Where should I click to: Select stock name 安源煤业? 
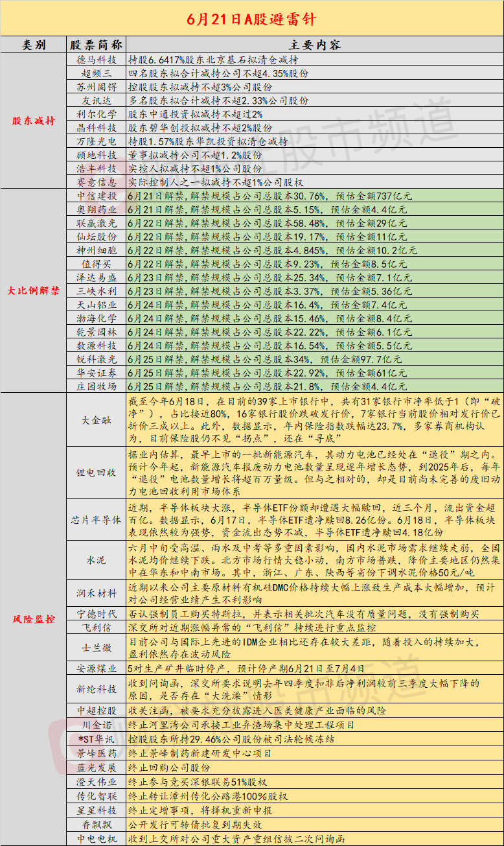(96, 668)
